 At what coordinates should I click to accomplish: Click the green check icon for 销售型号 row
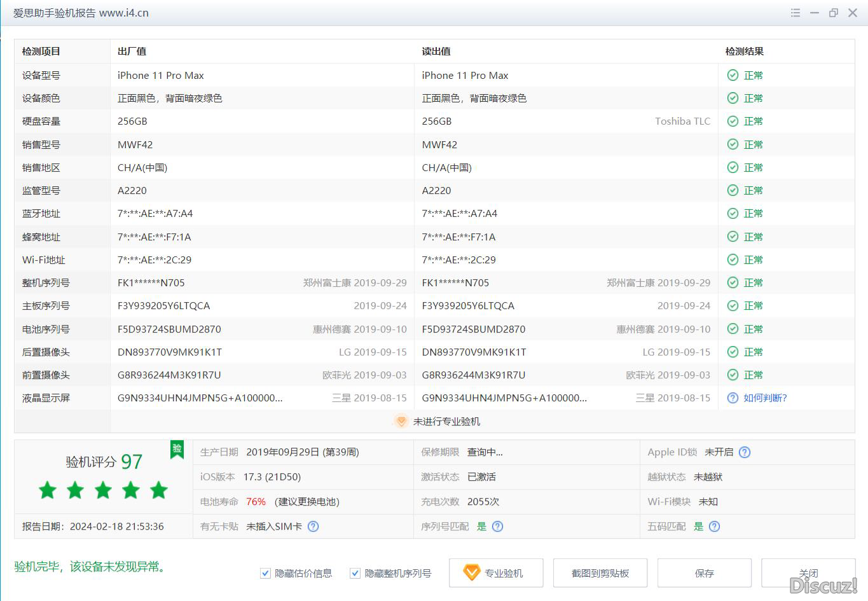[x=733, y=144]
